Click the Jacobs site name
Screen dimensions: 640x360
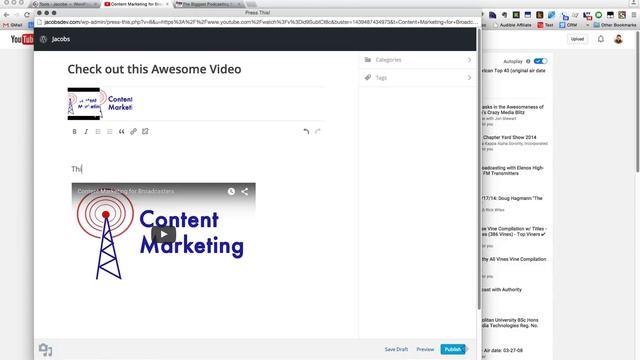[x=61, y=39]
